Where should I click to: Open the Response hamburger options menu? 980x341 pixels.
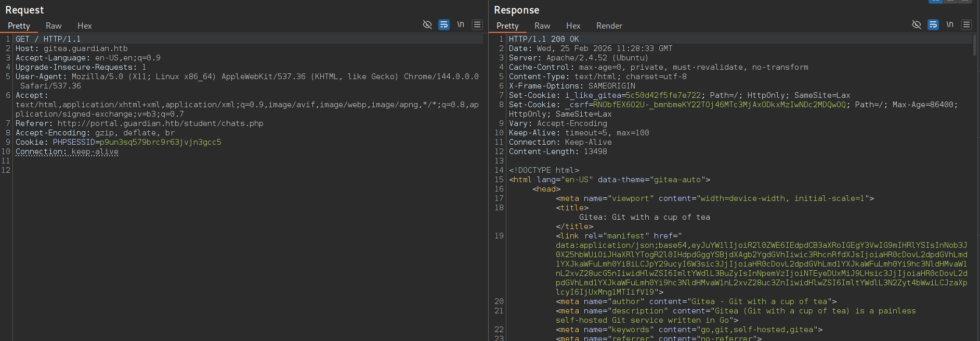(x=966, y=24)
